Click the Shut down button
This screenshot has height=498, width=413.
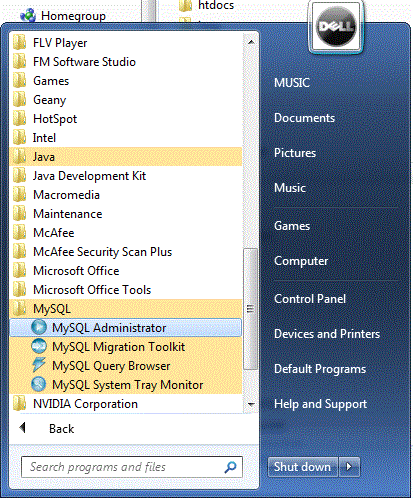click(x=303, y=466)
